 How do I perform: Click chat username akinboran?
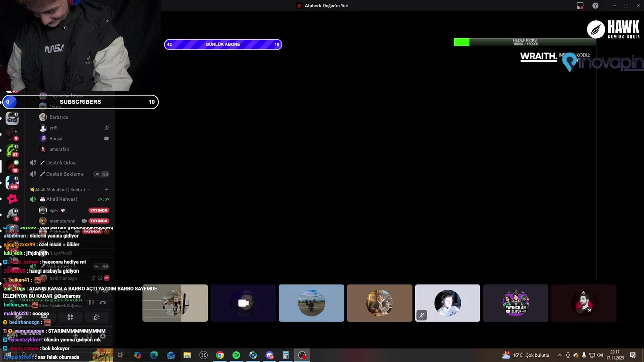tap(15, 236)
